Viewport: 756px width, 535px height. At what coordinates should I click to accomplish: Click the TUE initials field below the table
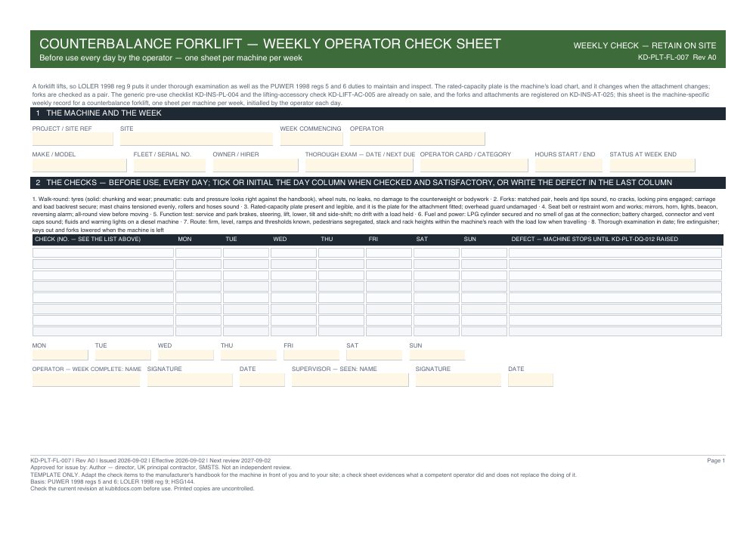(123, 355)
